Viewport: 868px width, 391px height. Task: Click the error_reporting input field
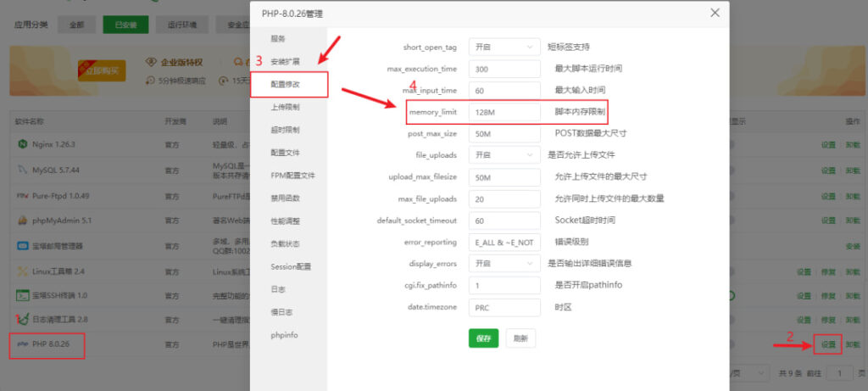coord(504,242)
